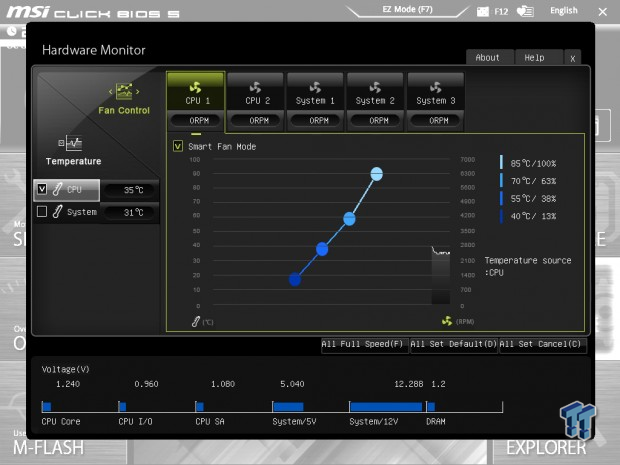Click the CPU 2 fan icon
The height and width of the screenshot is (465, 620).
tap(255, 87)
